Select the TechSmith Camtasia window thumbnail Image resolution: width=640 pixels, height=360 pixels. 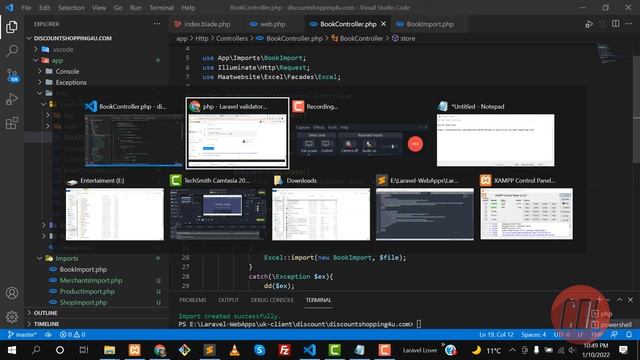tap(218, 208)
